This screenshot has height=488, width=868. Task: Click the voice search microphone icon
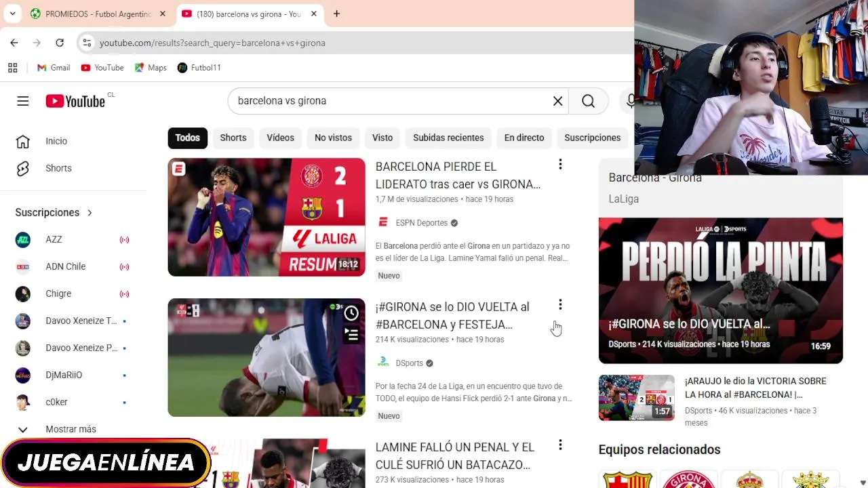[631, 101]
